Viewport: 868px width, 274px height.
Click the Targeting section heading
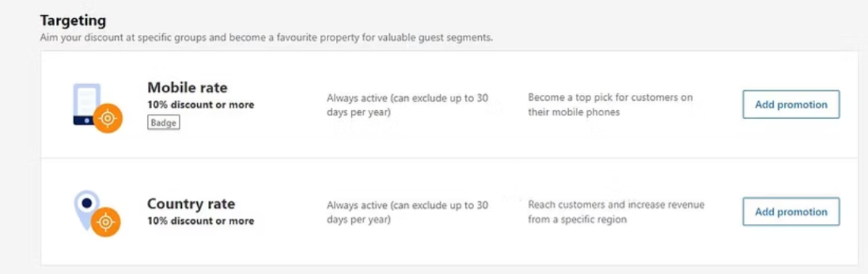(x=73, y=21)
